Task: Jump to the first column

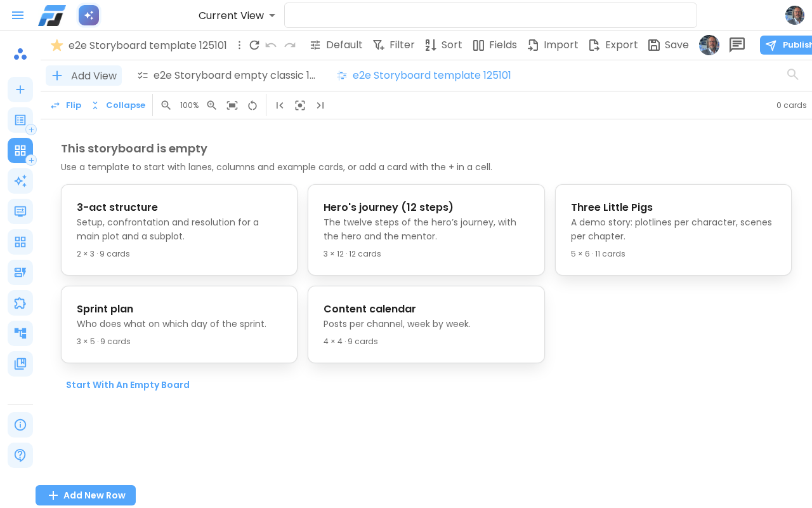Action: pyautogui.click(x=280, y=105)
